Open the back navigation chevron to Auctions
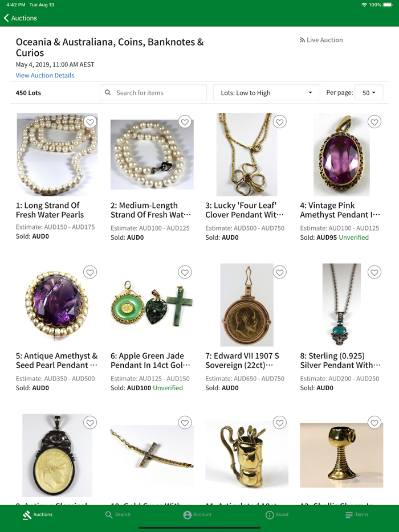The height and width of the screenshot is (532, 399). [x=6, y=18]
